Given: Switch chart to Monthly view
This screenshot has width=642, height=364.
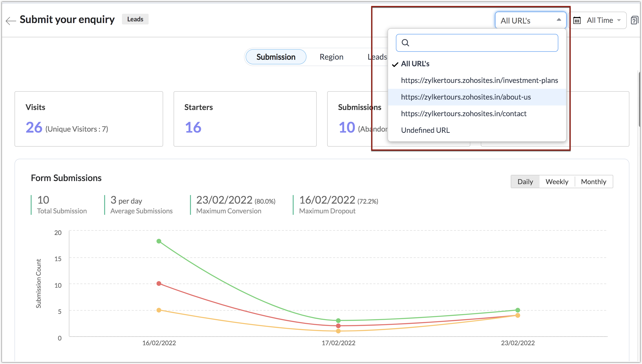Looking at the screenshot, I should click(593, 182).
